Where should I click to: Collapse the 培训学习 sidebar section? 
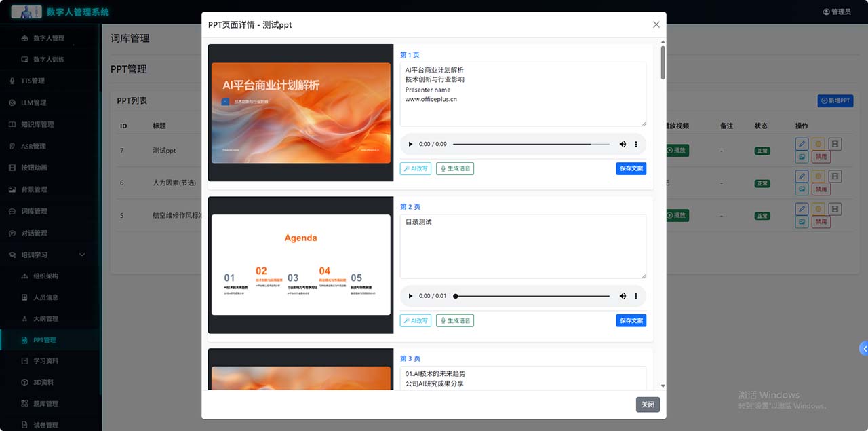83,255
